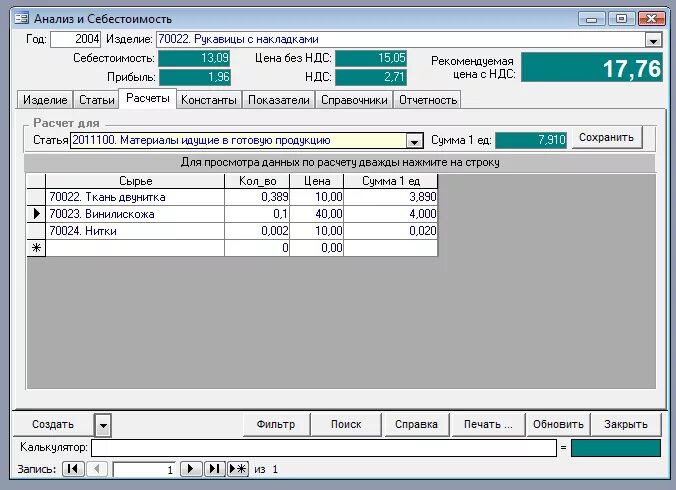Click sum cell 4,000
The image size is (676, 490).
[391, 214]
